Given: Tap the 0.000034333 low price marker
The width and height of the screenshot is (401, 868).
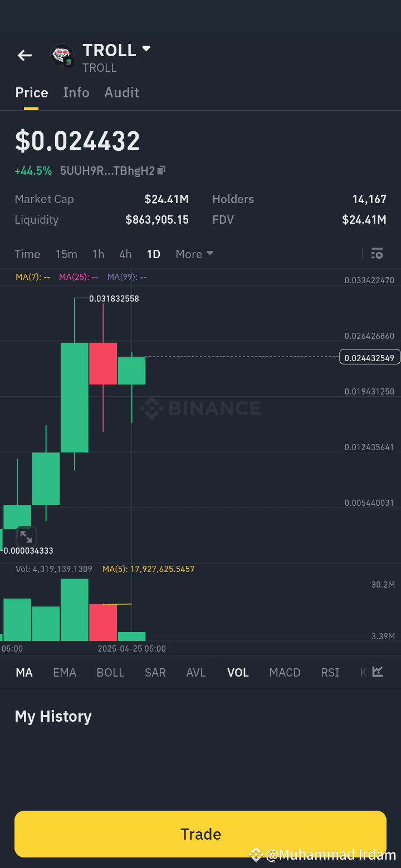Looking at the screenshot, I should pos(28,551).
